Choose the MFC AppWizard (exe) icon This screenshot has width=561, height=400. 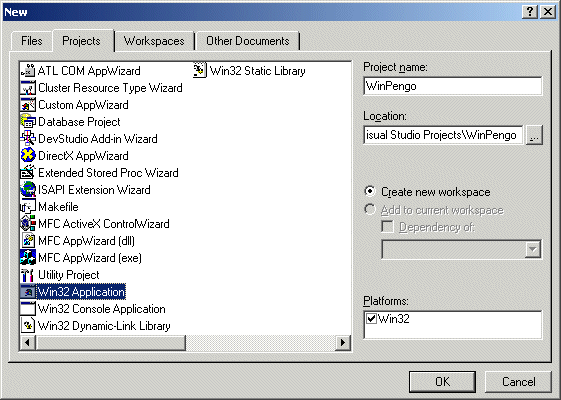pos(28,258)
